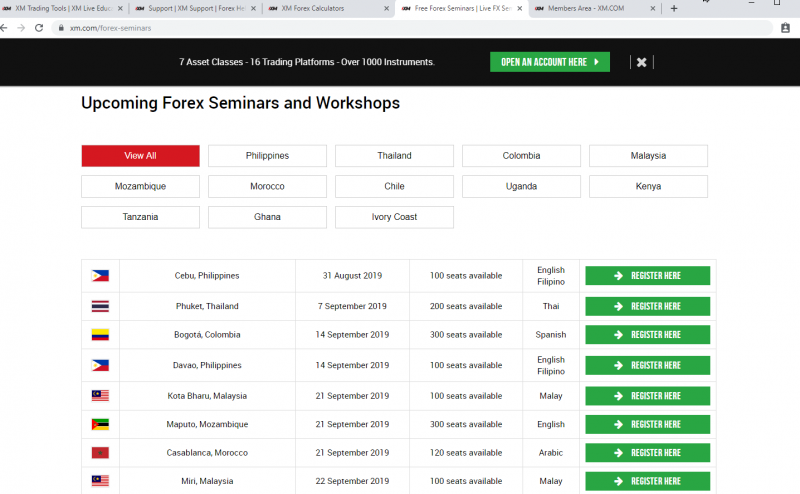Click the '7 September 2019' date cell
The height and width of the screenshot is (494, 800).
click(x=352, y=306)
